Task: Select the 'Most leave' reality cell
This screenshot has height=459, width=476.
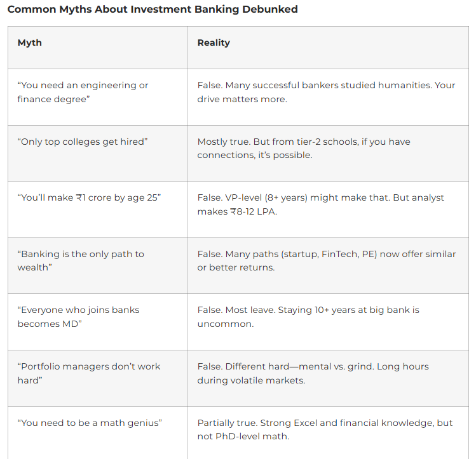Action: click(308, 317)
